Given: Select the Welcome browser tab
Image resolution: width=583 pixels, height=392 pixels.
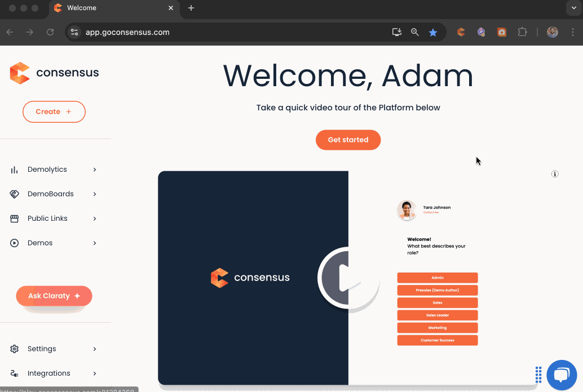Looking at the screenshot, I should coord(114,8).
